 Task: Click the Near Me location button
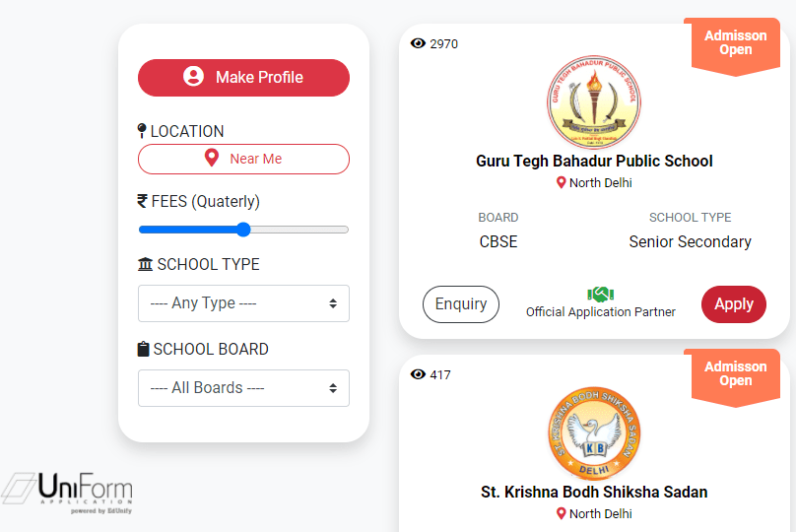243,159
